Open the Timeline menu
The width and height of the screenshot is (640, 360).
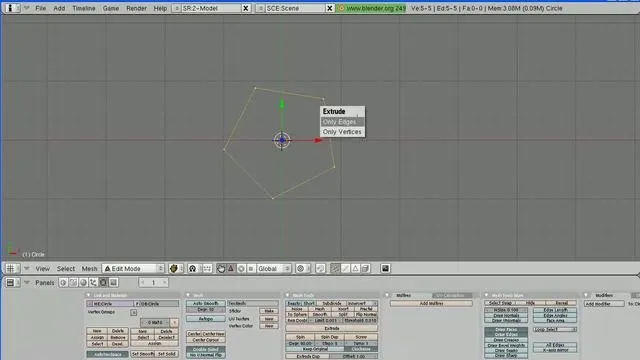[84, 8]
